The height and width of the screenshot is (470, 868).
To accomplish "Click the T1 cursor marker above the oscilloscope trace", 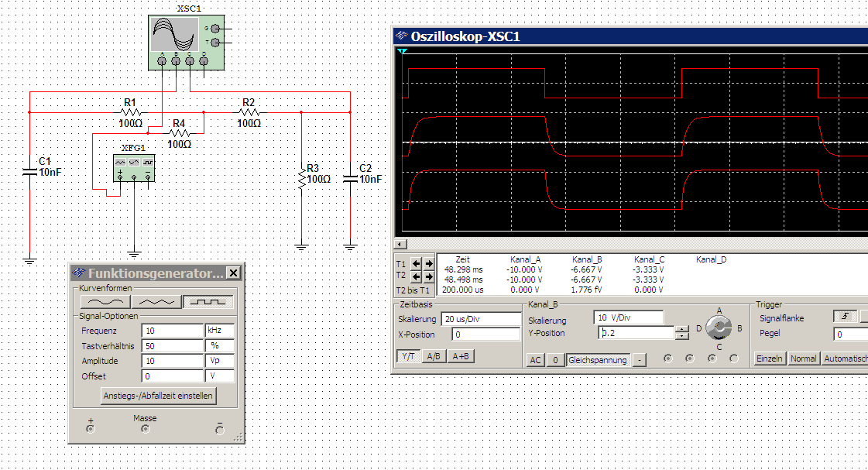I will pyautogui.click(x=403, y=51).
